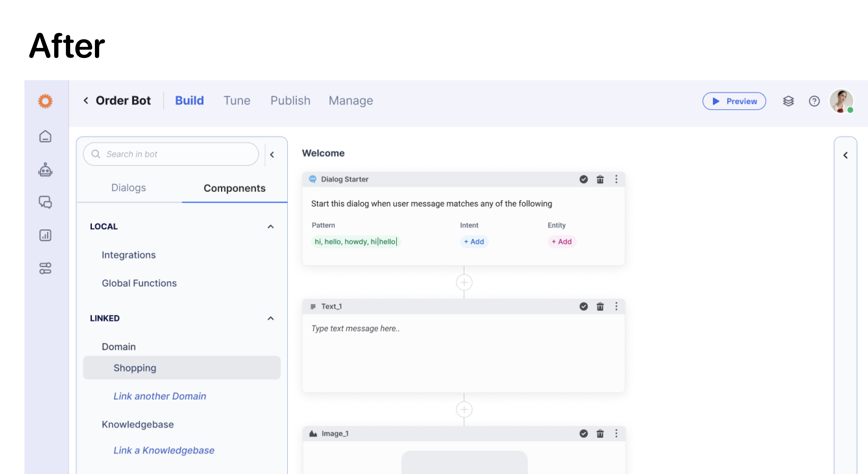Switch to the Publish tab
This screenshot has height=474, width=868.
click(x=290, y=101)
